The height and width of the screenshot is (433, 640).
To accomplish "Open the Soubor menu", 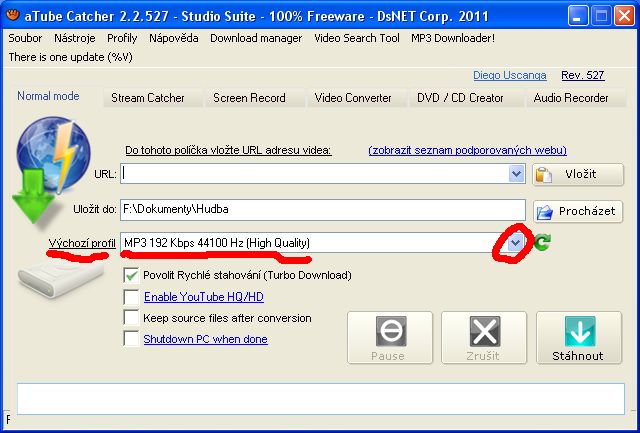I will 25,38.
